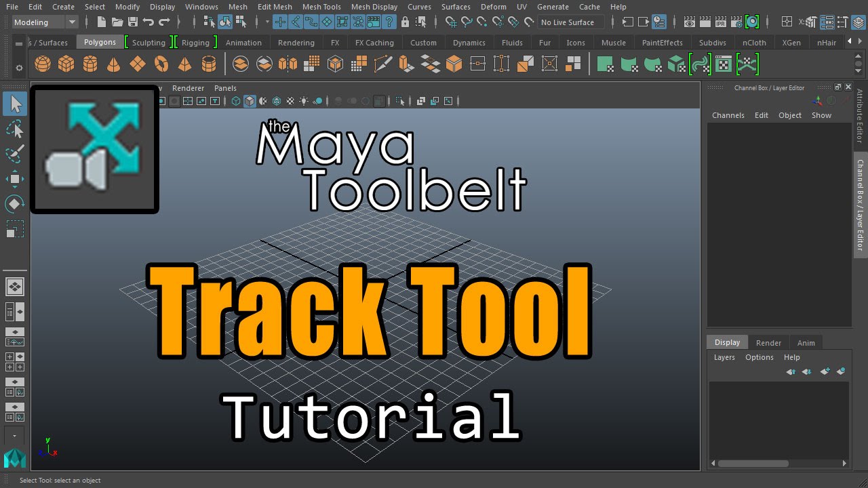
Task: Open the Attribute Editor side tab
Action: 860,116
